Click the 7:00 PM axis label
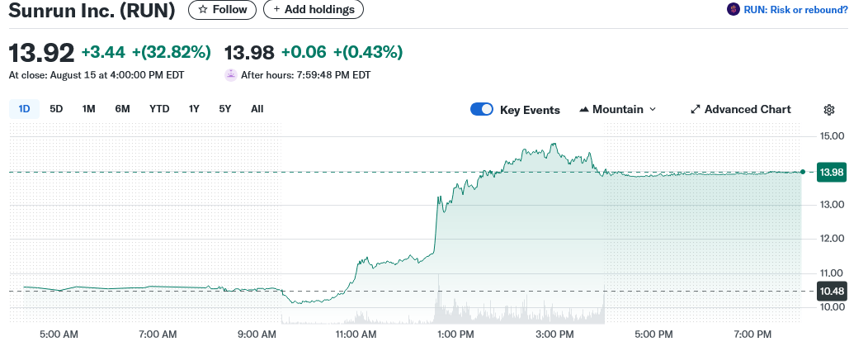The width and height of the screenshot is (868, 356). click(x=752, y=335)
